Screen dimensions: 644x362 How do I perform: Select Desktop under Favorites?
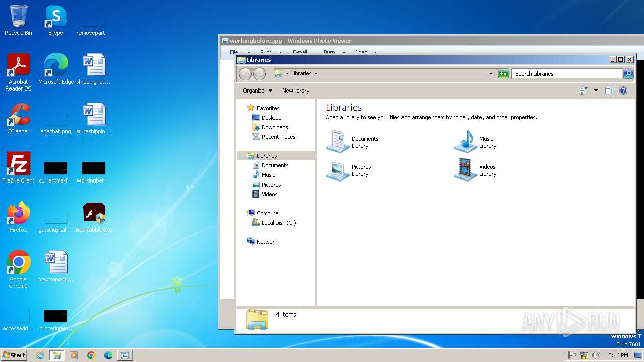pyautogui.click(x=271, y=118)
